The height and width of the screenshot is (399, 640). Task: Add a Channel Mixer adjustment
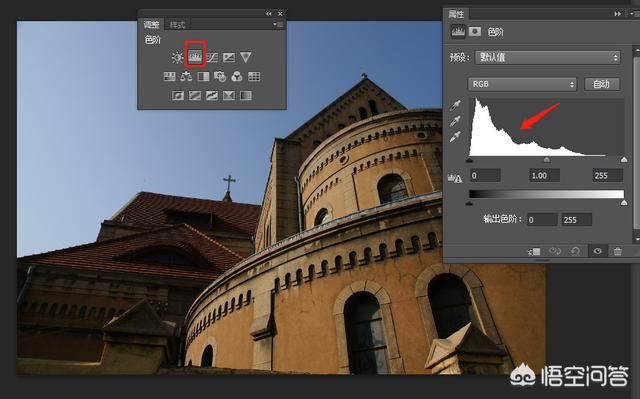[x=237, y=76]
